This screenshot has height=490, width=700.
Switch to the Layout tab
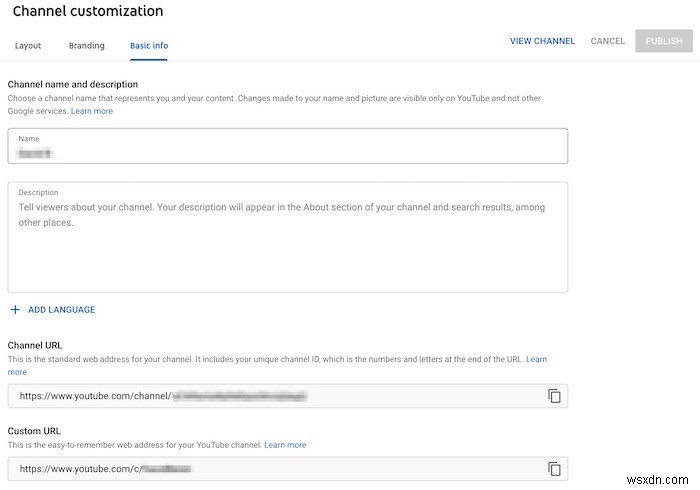coord(28,45)
